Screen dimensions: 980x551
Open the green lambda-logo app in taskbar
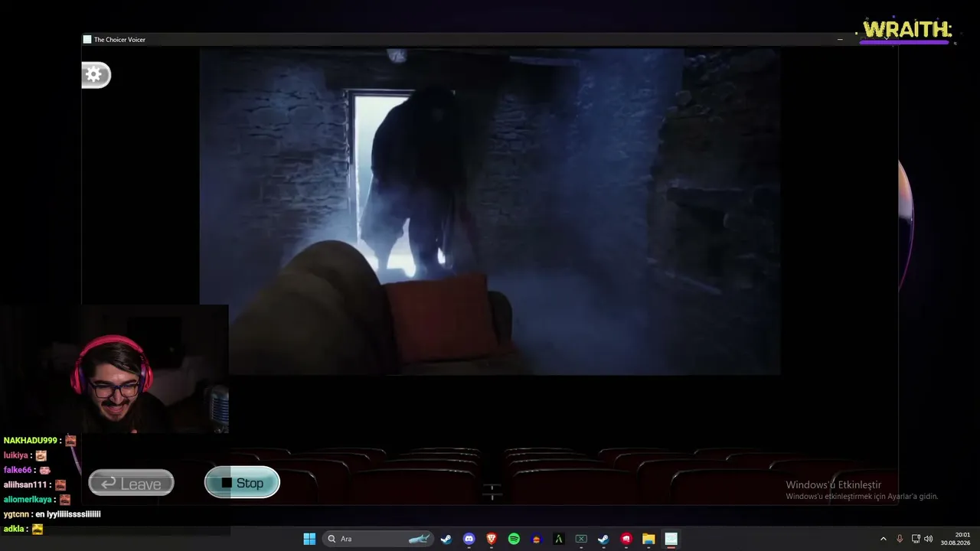click(559, 539)
